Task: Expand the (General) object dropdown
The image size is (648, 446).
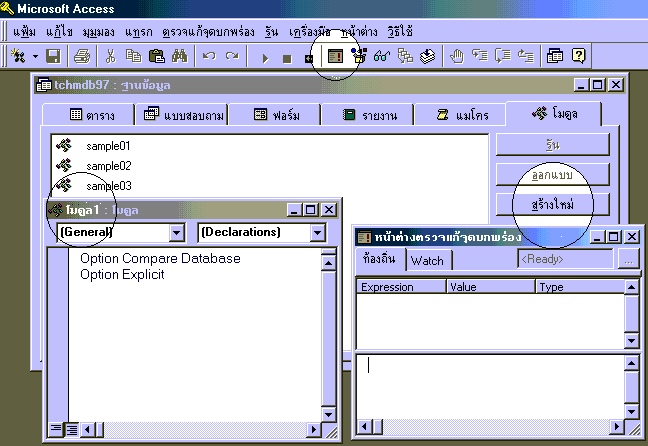Action: point(176,232)
